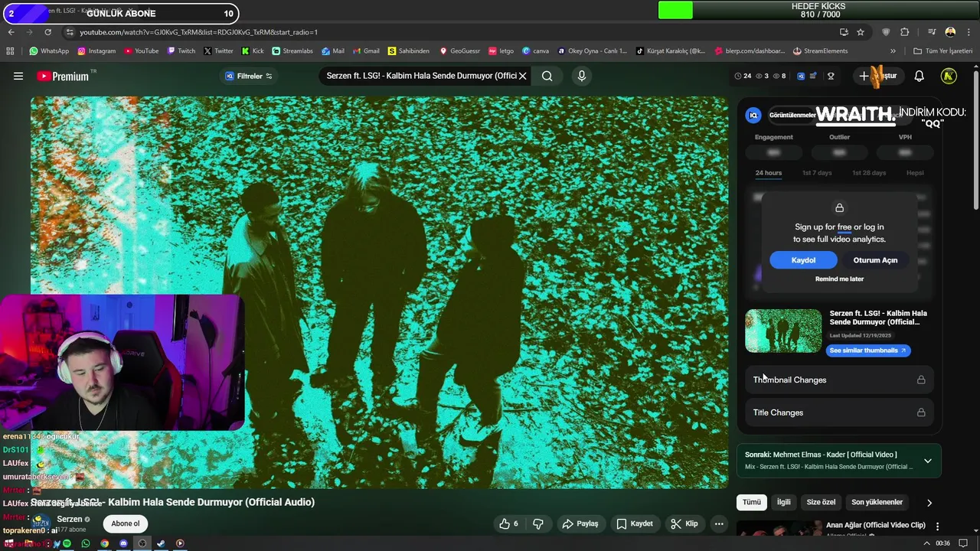Go to YouTube Premium home logo
This screenshot has width=980, height=551.
pos(63,76)
